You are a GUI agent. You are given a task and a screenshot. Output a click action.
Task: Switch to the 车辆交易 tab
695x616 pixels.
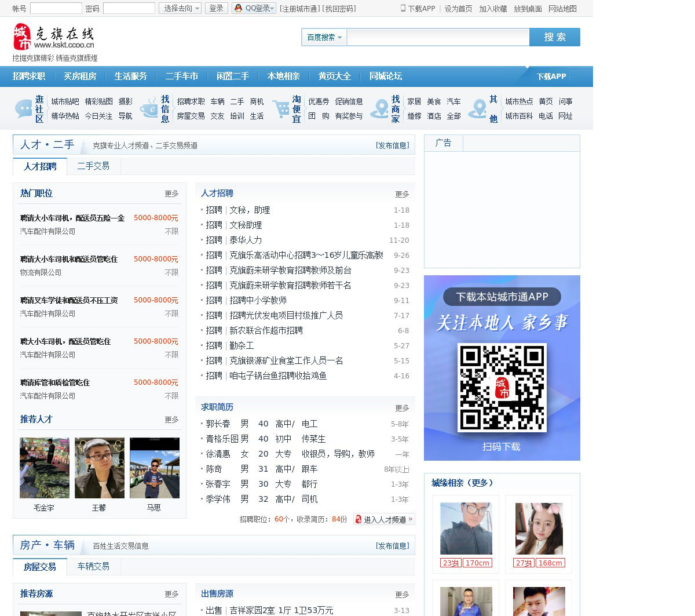[x=93, y=566]
